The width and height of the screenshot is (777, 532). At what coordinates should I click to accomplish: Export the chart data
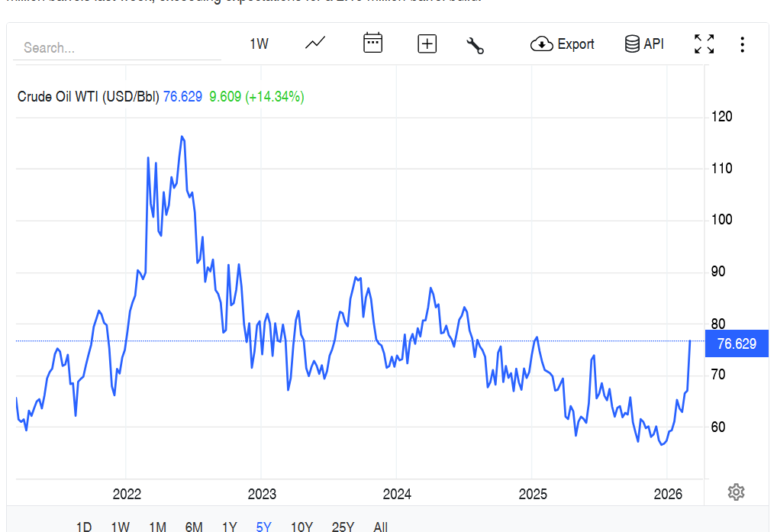563,44
